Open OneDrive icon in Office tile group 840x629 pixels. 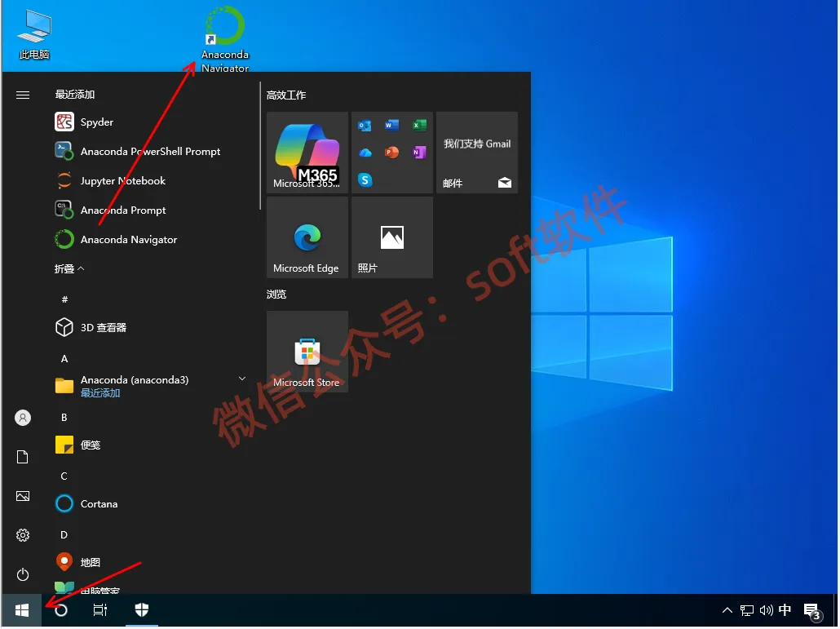[365, 153]
